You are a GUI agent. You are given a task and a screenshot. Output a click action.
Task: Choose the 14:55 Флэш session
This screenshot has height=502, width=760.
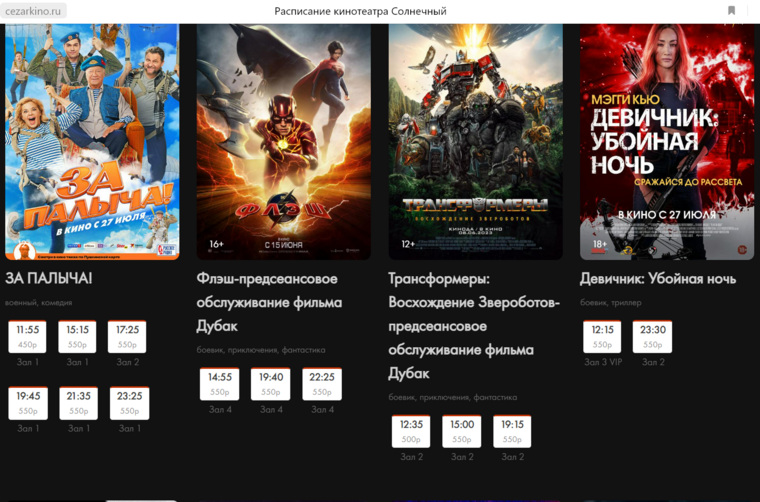point(220,384)
